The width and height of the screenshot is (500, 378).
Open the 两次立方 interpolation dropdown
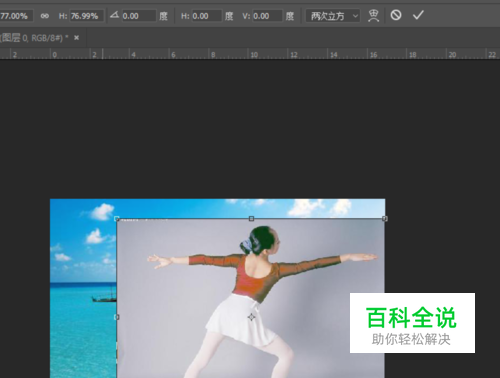point(333,16)
